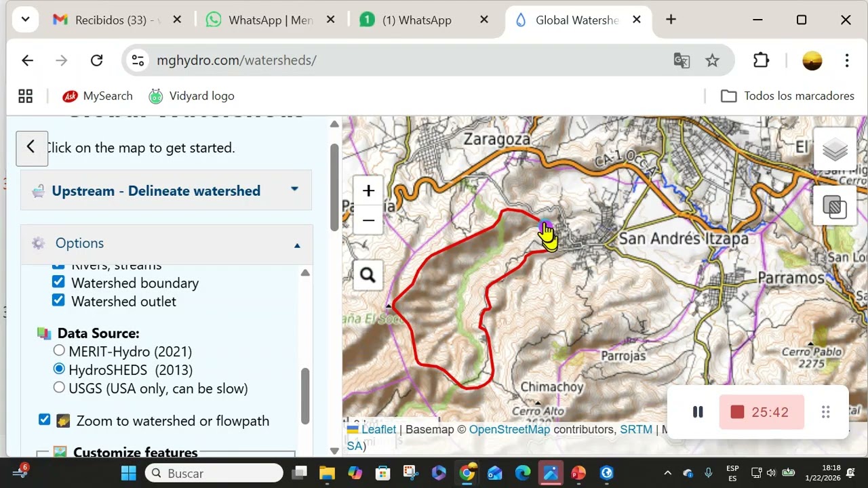This screenshot has height=488, width=868.
Task: Toggle the Watershed boundary checkbox
Action: 58,282
